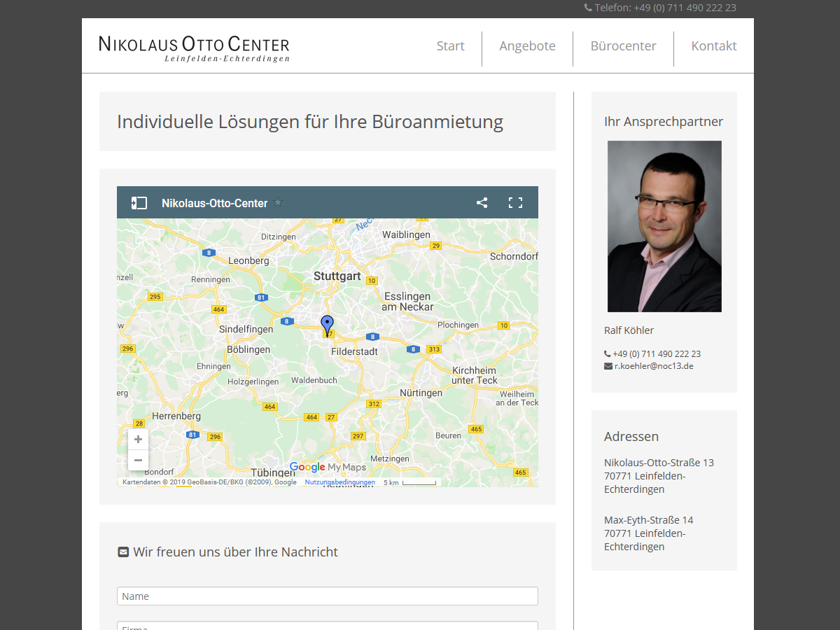
Task: Focus the Firma input field
Action: (x=328, y=626)
